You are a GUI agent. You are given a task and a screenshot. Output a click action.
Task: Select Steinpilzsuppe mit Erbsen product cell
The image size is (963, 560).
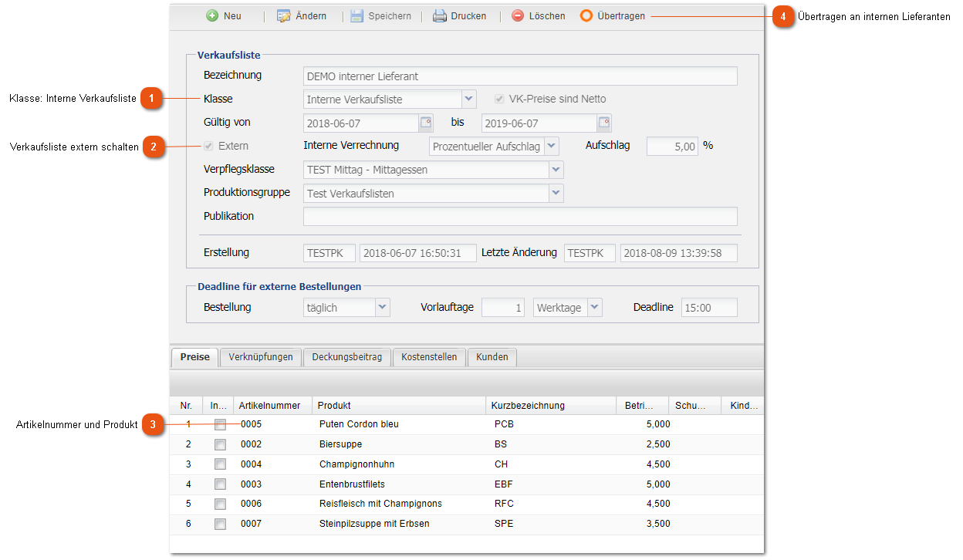(374, 524)
